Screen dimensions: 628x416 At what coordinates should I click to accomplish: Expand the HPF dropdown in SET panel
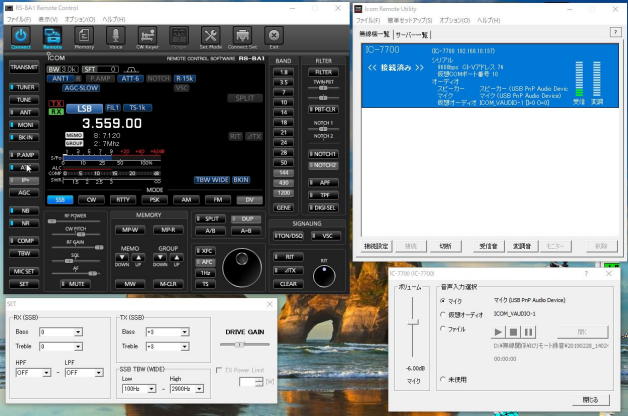(33, 372)
